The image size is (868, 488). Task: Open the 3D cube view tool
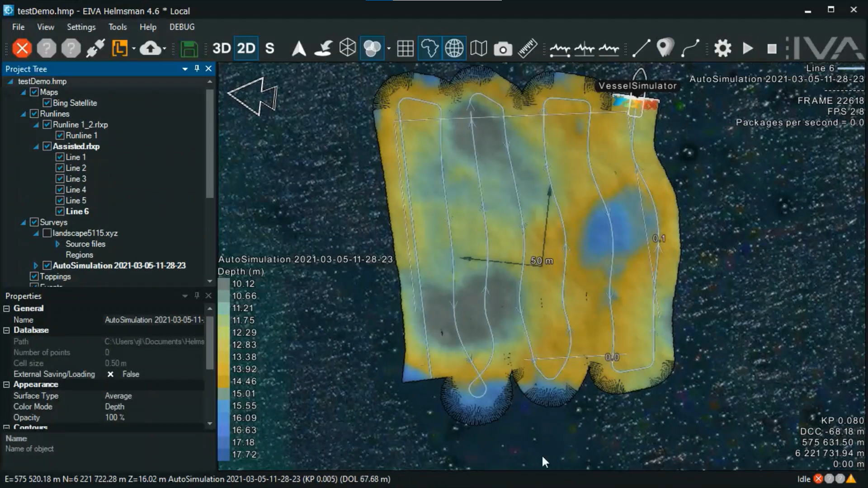pyautogui.click(x=347, y=48)
